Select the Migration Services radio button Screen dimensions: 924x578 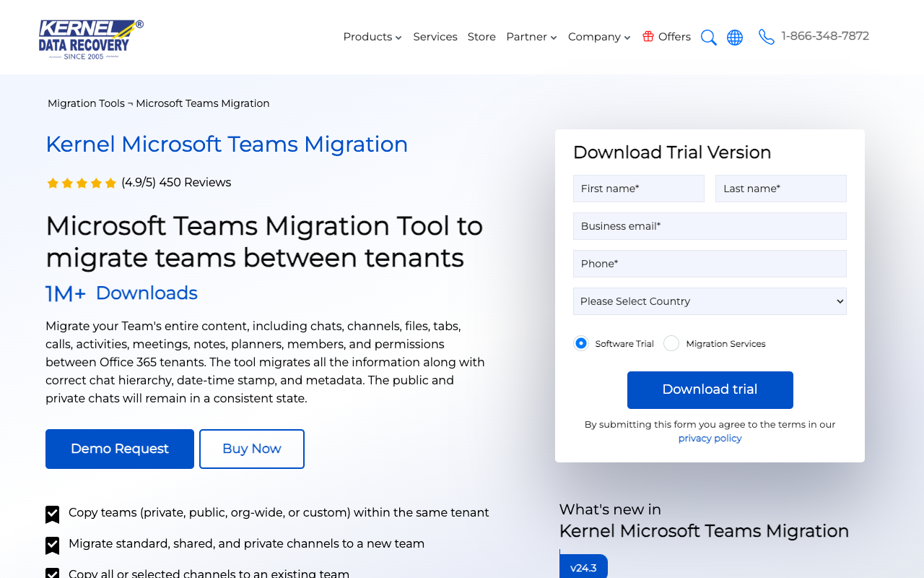pyautogui.click(x=671, y=343)
